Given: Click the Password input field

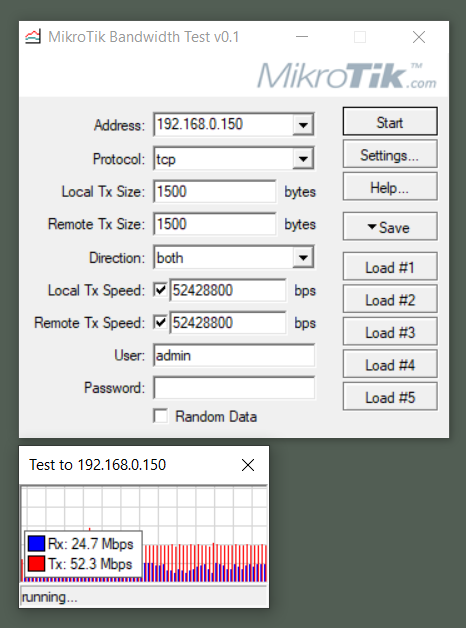Looking at the screenshot, I should 234,388.
